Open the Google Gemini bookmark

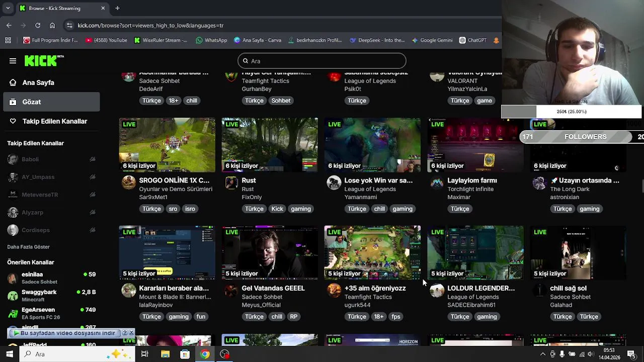[432, 40]
